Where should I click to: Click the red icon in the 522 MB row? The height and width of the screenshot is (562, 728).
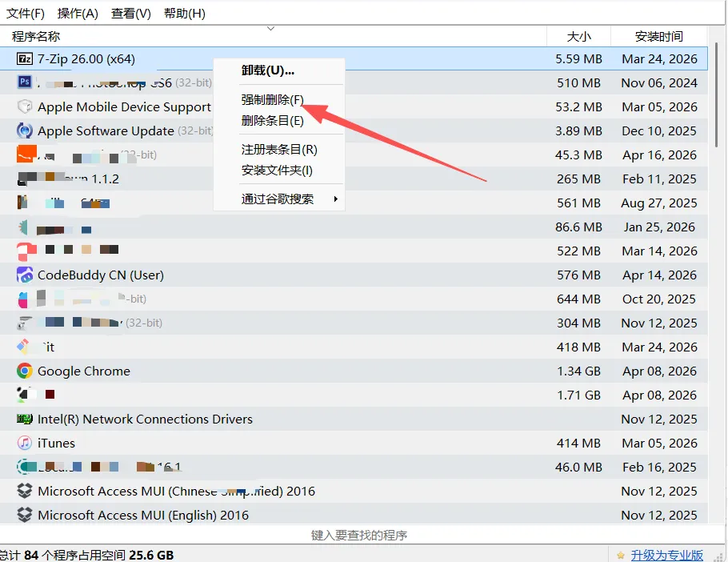(x=26, y=251)
